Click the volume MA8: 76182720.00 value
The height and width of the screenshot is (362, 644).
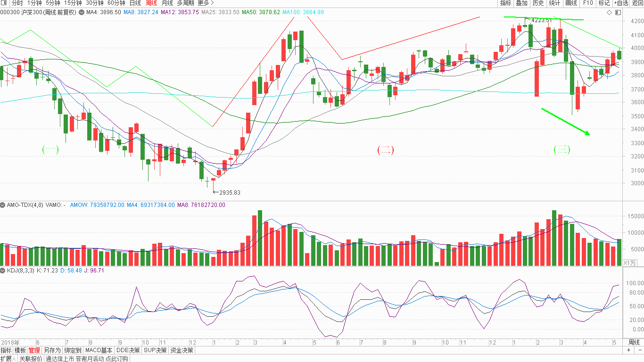[201, 205]
